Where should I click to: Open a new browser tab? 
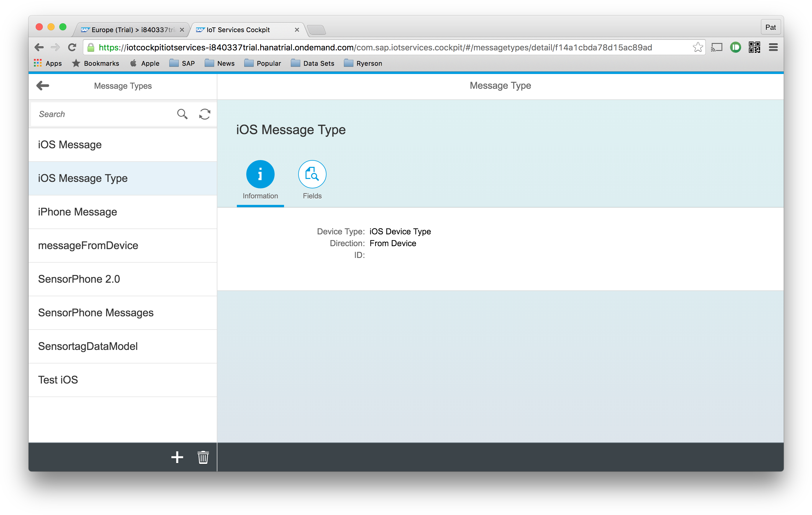pos(317,30)
